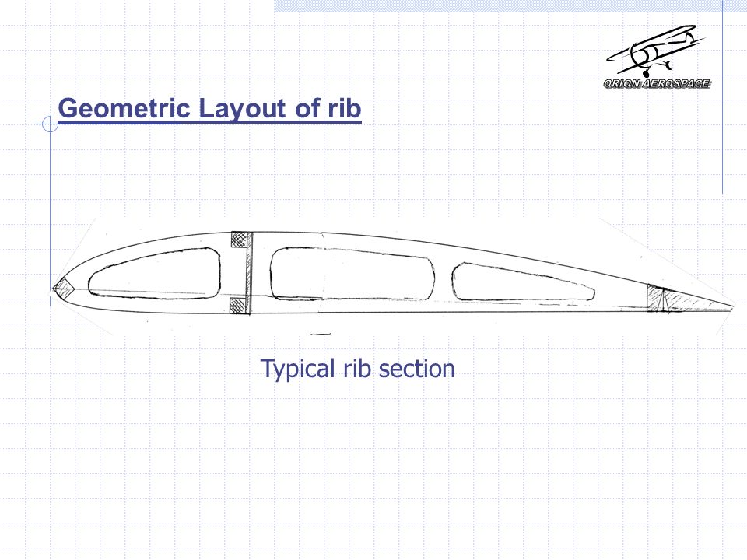Click the 'Typical rib section' caption
The width and height of the screenshot is (747, 560).
358,369
